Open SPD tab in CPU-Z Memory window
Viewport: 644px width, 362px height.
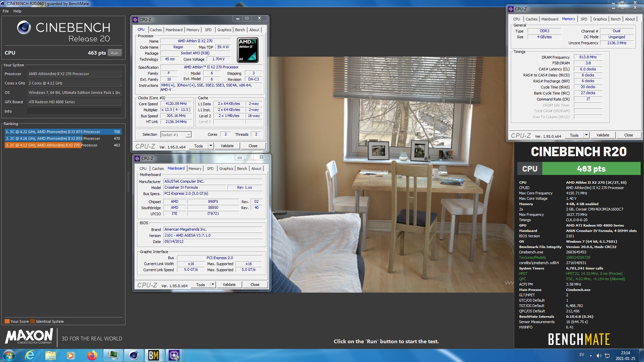(584, 19)
